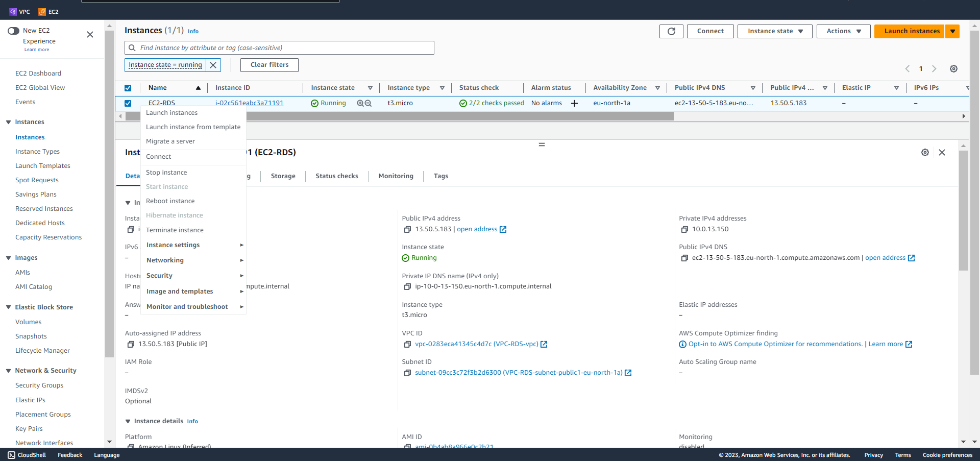The image size is (980, 461).
Task: Copy the public IPv4 address 13.50.5.183
Action: tap(407, 229)
